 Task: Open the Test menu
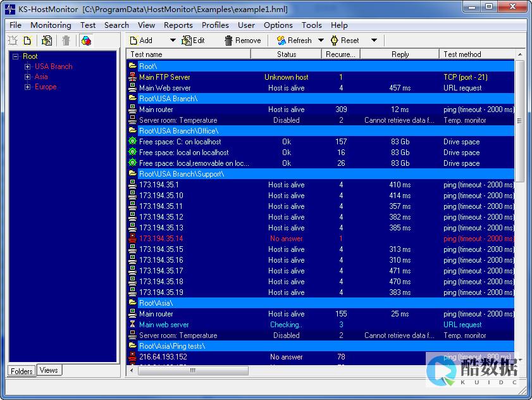tap(88, 25)
